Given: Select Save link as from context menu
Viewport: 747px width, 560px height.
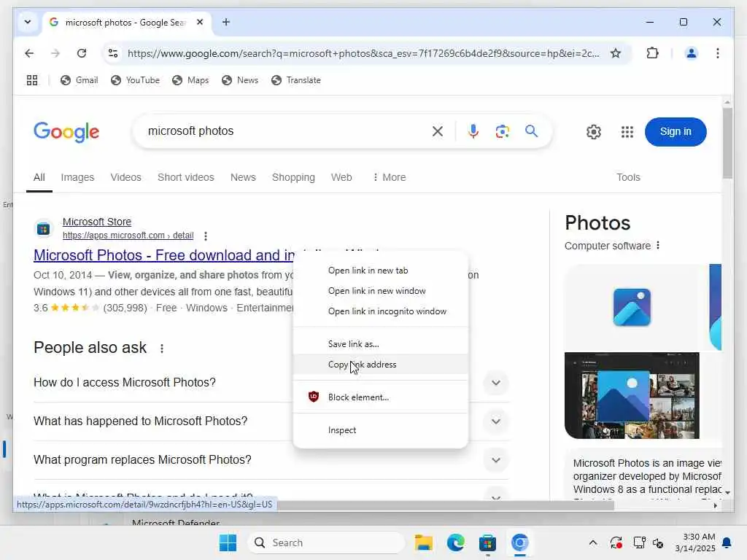Looking at the screenshot, I should click(381, 344).
